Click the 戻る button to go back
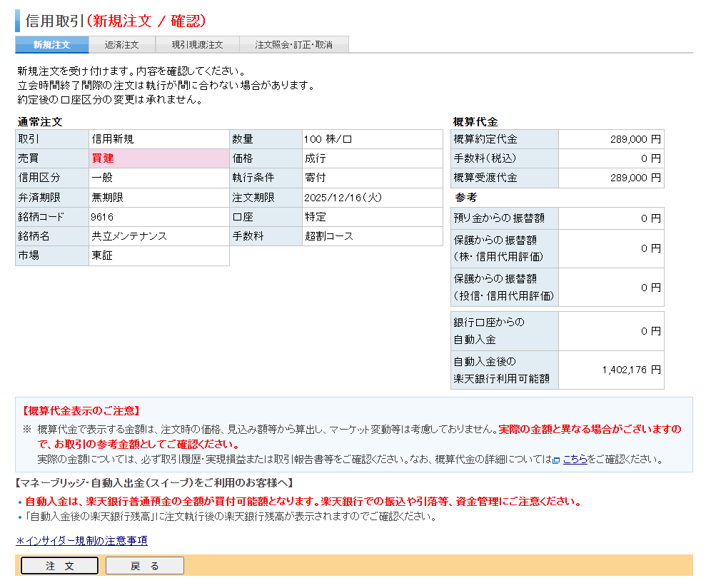The width and height of the screenshot is (706, 588). click(x=144, y=565)
